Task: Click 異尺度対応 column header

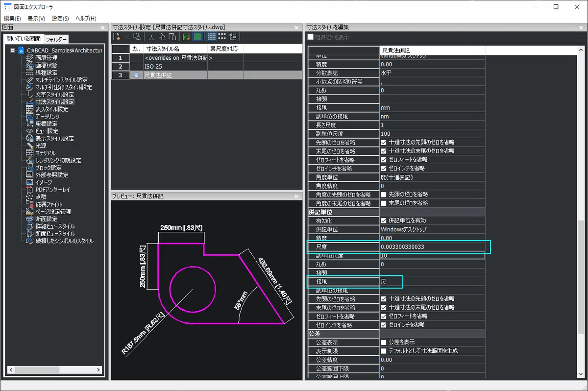Action: click(225, 49)
